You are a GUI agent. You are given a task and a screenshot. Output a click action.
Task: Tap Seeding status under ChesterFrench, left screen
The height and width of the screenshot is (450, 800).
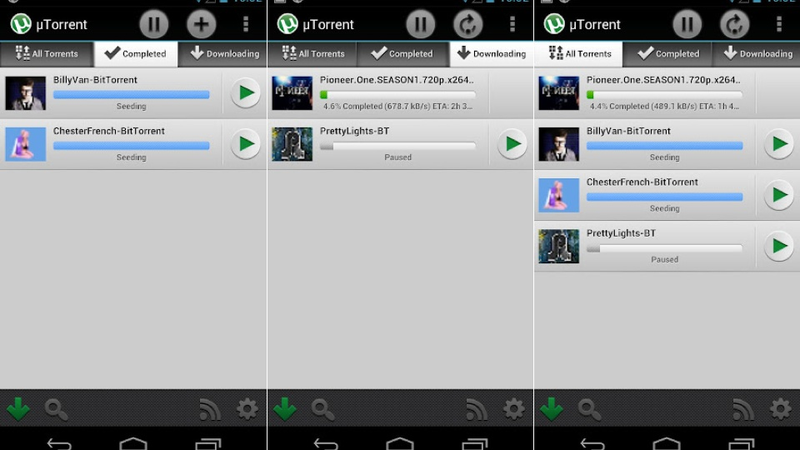click(x=131, y=157)
